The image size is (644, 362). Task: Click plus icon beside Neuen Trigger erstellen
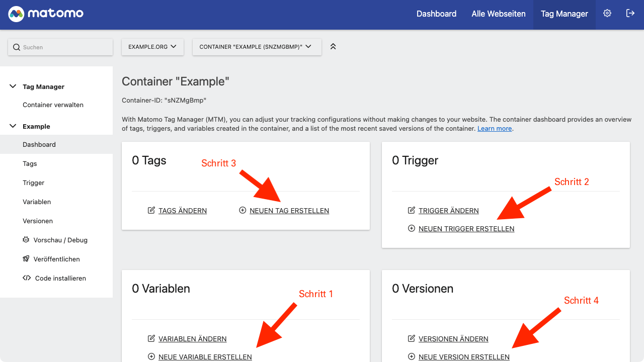(x=412, y=228)
